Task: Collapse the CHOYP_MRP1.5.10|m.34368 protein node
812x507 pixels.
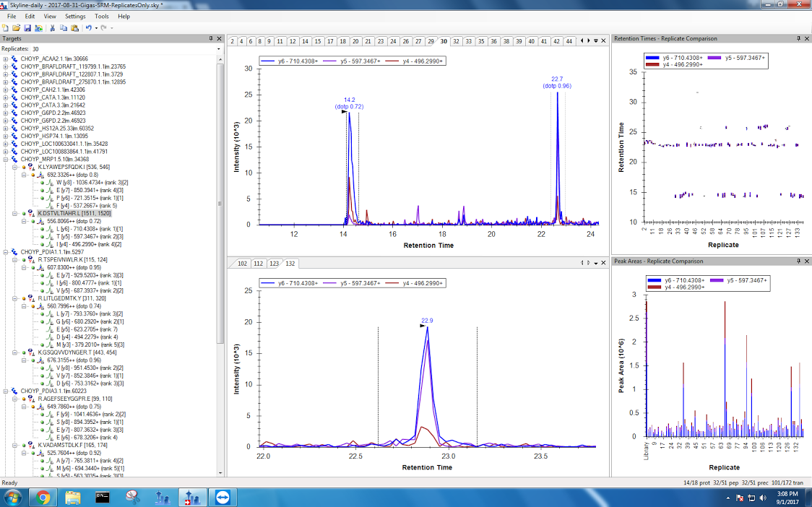Action: [6, 159]
